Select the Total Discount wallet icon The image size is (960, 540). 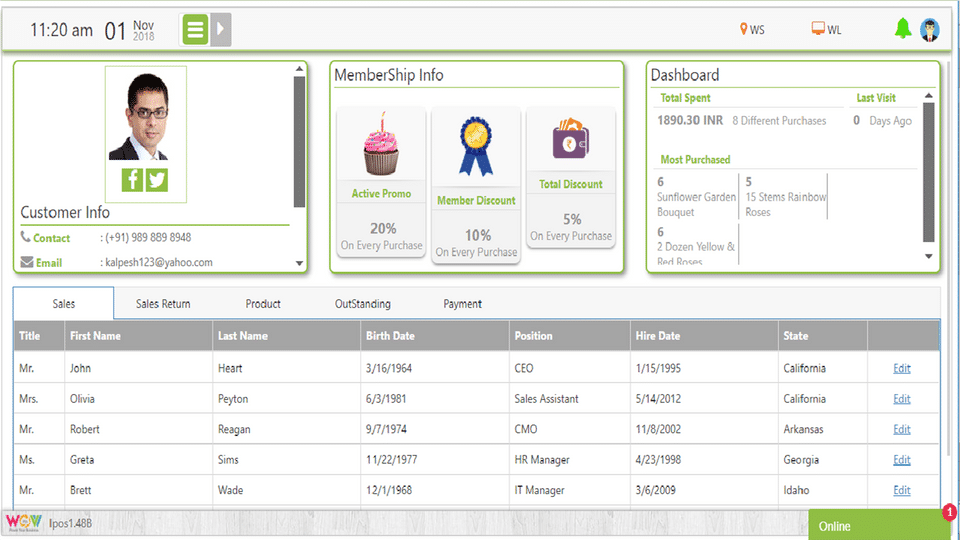point(571,139)
